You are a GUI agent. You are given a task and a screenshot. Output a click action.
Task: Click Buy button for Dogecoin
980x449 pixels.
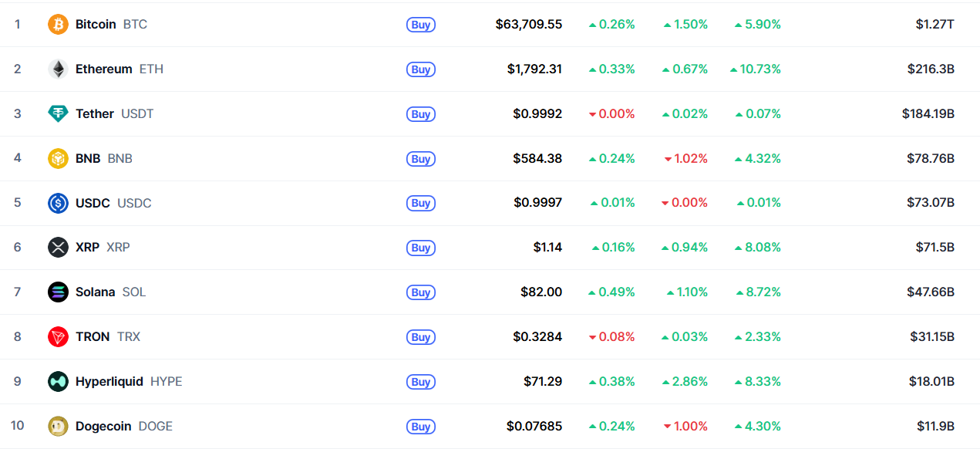(421, 427)
